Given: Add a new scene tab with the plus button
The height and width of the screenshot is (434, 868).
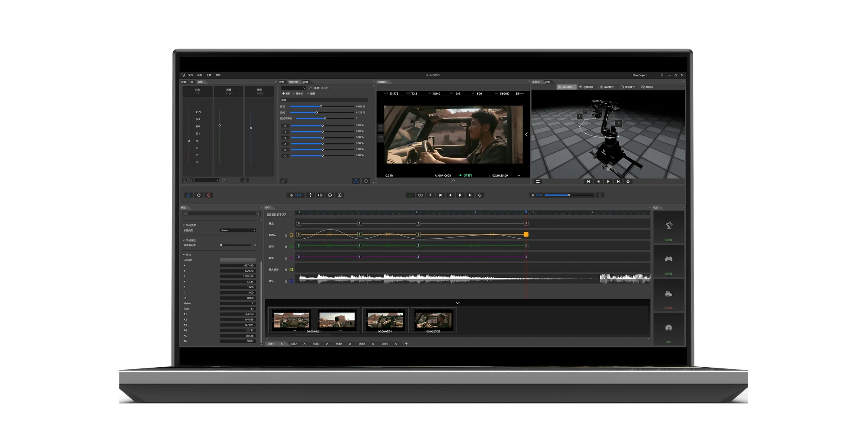Looking at the screenshot, I should [406, 344].
